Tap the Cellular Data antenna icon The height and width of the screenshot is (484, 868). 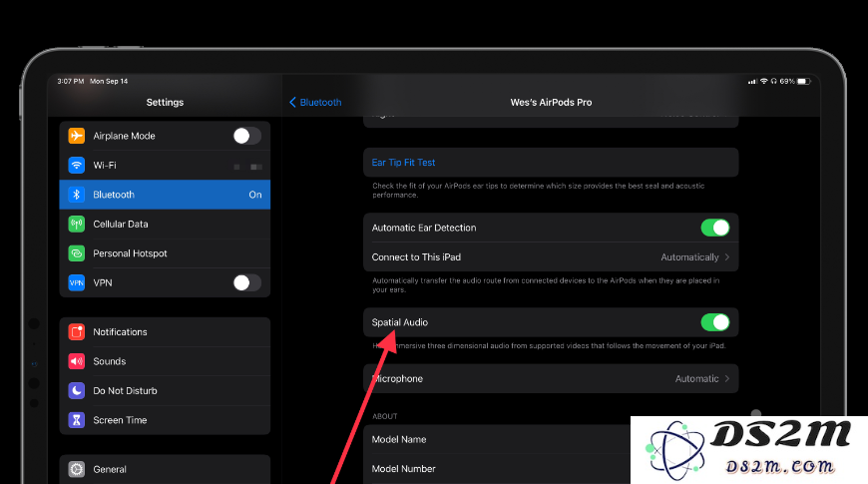tap(77, 224)
